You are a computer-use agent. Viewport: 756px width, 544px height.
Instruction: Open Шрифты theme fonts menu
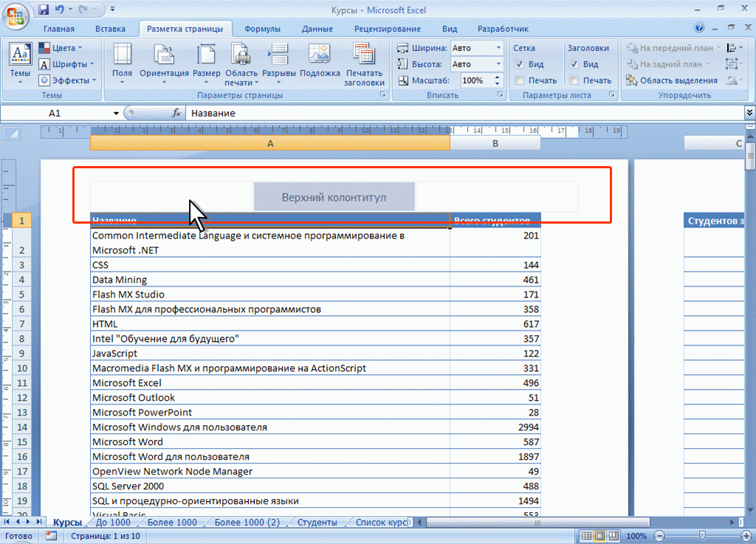pos(66,64)
